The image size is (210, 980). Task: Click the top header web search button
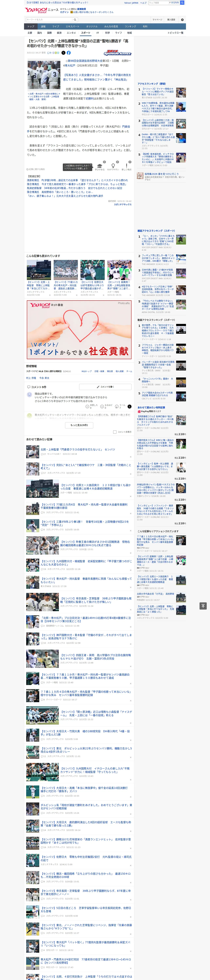pos(182,3)
